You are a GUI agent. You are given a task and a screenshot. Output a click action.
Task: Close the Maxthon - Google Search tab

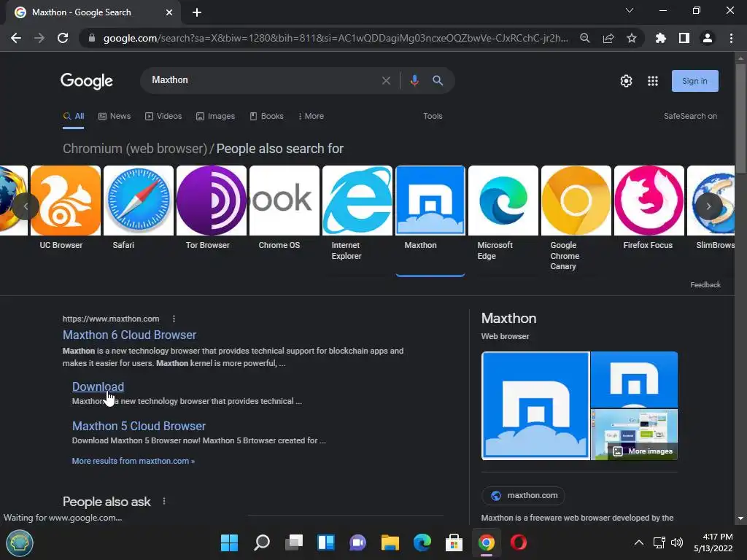click(x=169, y=12)
